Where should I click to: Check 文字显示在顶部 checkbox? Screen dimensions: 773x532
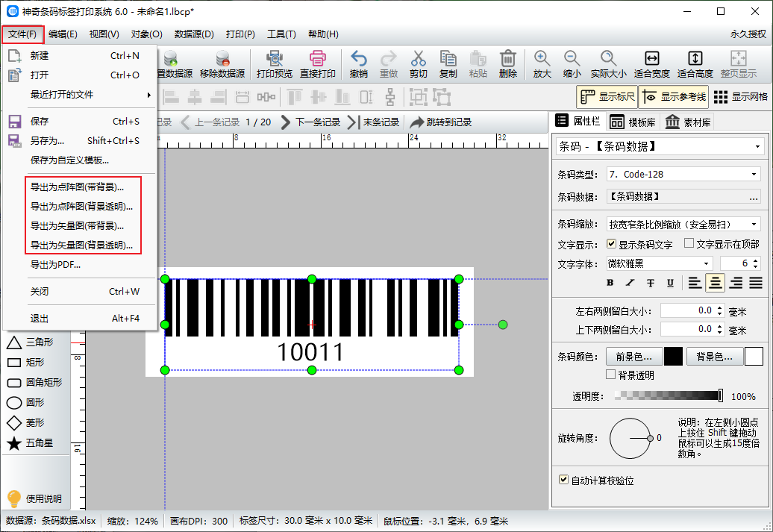click(689, 243)
